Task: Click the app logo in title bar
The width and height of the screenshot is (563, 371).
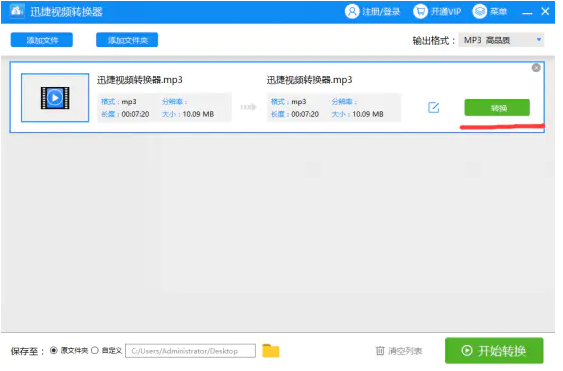Action: point(17,11)
